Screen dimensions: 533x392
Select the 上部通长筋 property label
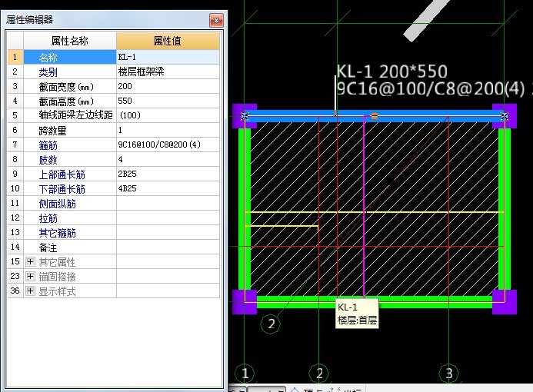coord(62,174)
